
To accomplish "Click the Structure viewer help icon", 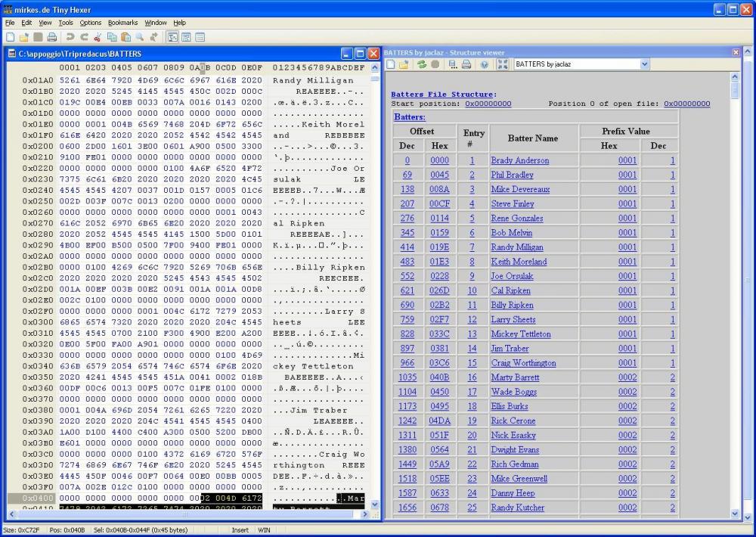I will click(483, 65).
